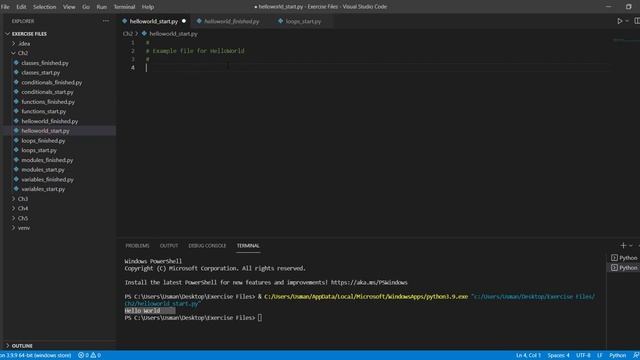The image size is (640, 360).
Task: Open Explorer more actions ellipsis
Action: click(106, 21)
